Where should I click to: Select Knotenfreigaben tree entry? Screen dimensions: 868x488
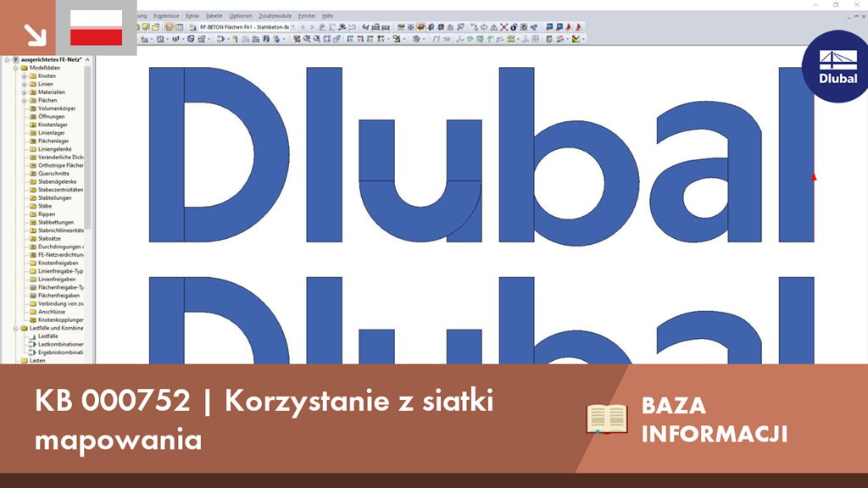coord(58,263)
